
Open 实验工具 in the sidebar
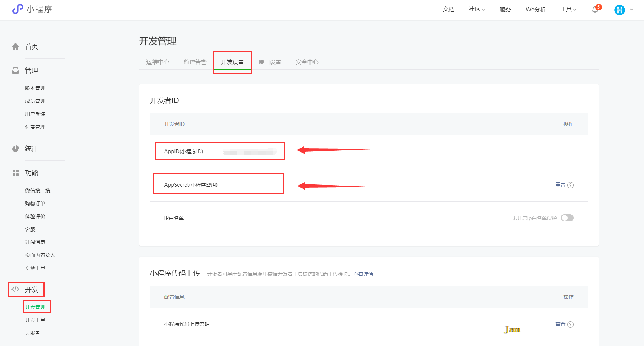[35, 268]
